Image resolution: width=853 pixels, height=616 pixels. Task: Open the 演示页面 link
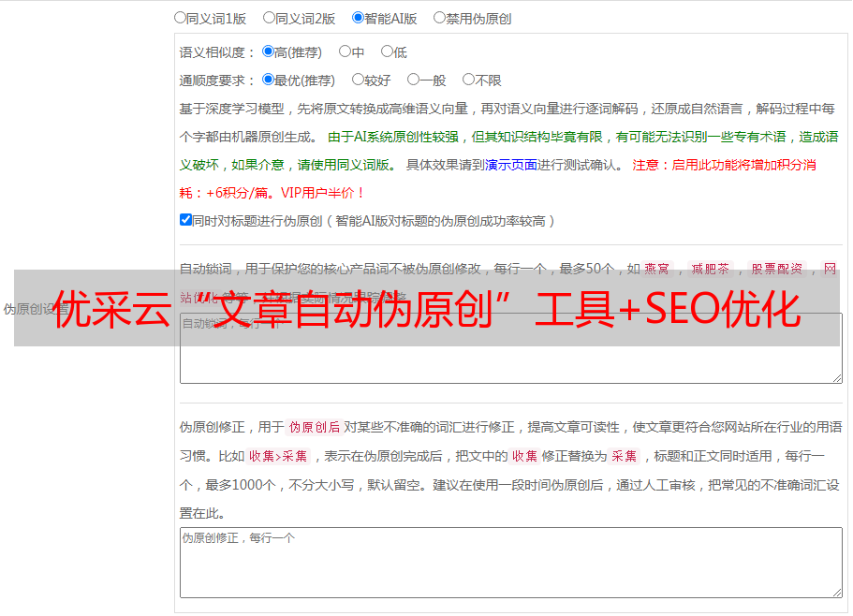(511, 165)
